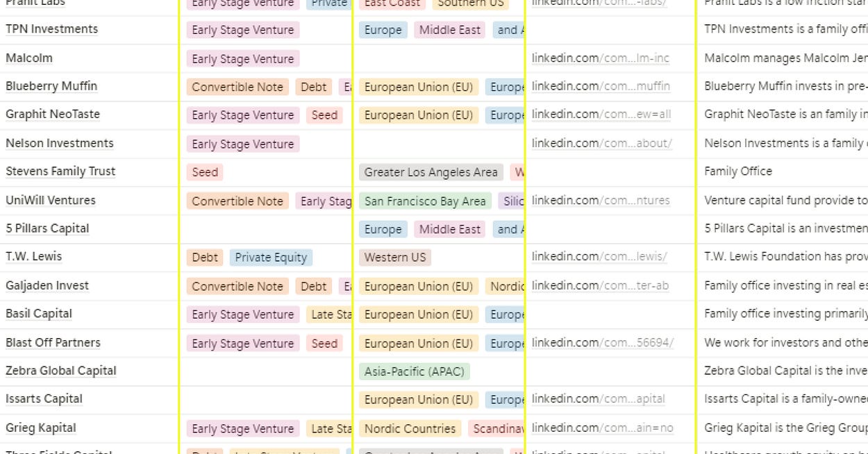The height and width of the screenshot is (454, 868).
Task: Select the Seed tag in Stevens Family Trust row
Action: (205, 172)
